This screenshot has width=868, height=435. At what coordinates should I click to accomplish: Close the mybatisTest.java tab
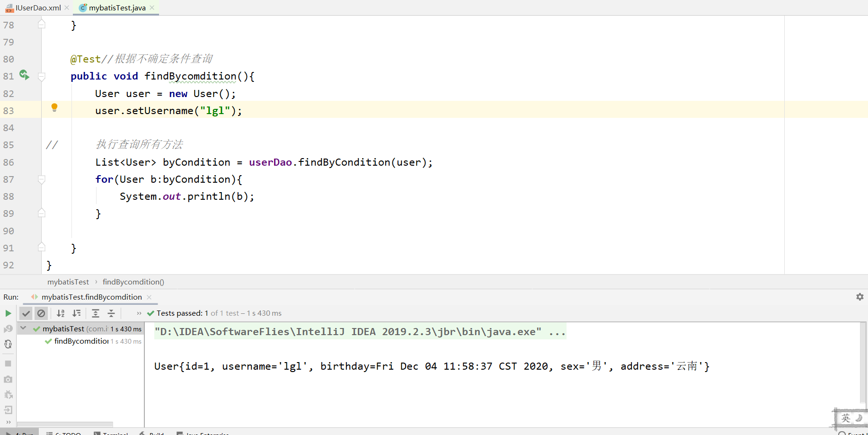click(152, 8)
